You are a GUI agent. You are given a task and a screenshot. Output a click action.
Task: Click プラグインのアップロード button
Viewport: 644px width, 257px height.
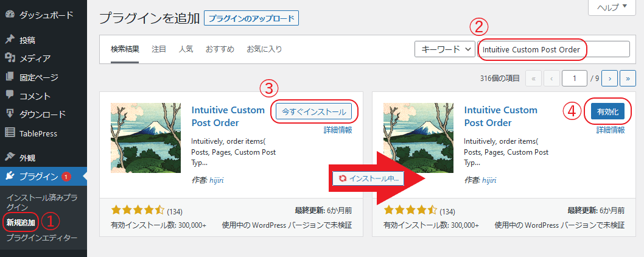pyautogui.click(x=251, y=19)
